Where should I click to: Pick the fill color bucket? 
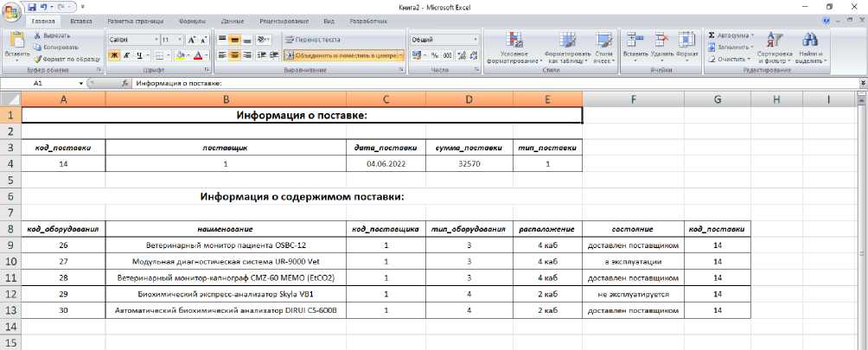tap(179, 55)
